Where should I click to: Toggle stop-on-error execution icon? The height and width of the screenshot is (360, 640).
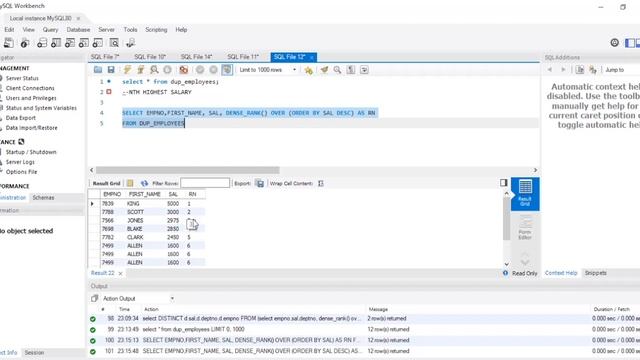[184, 70]
